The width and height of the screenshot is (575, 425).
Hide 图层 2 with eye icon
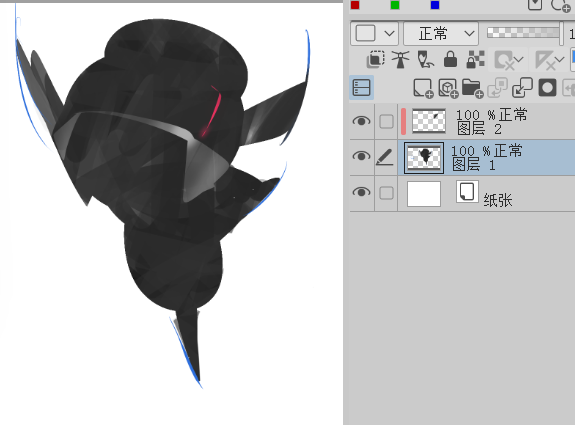click(x=361, y=121)
